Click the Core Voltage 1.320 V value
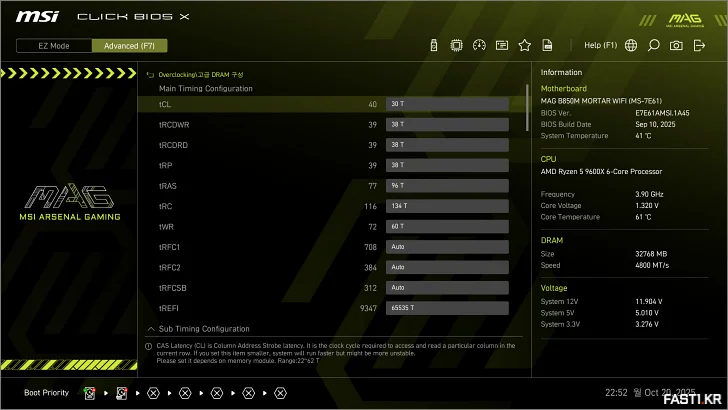This screenshot has width=728, height=410. pyautogui.click(x=647, y=206)
